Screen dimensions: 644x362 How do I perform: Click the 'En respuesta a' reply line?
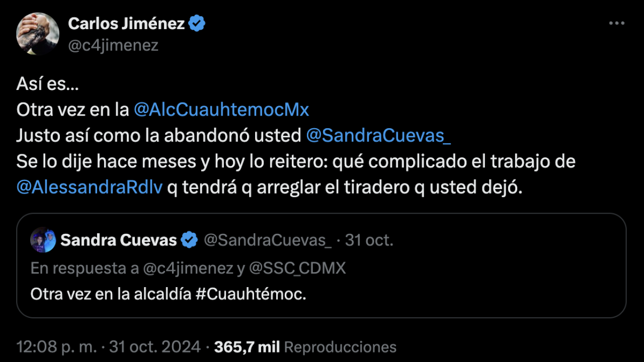pyautogui.click(x=188, y=268)
